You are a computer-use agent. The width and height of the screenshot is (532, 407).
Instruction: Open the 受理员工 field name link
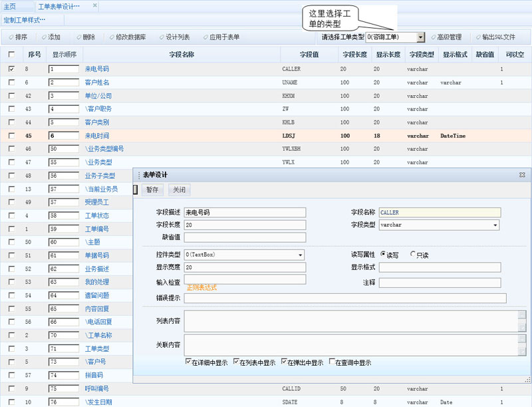point(96,202)
